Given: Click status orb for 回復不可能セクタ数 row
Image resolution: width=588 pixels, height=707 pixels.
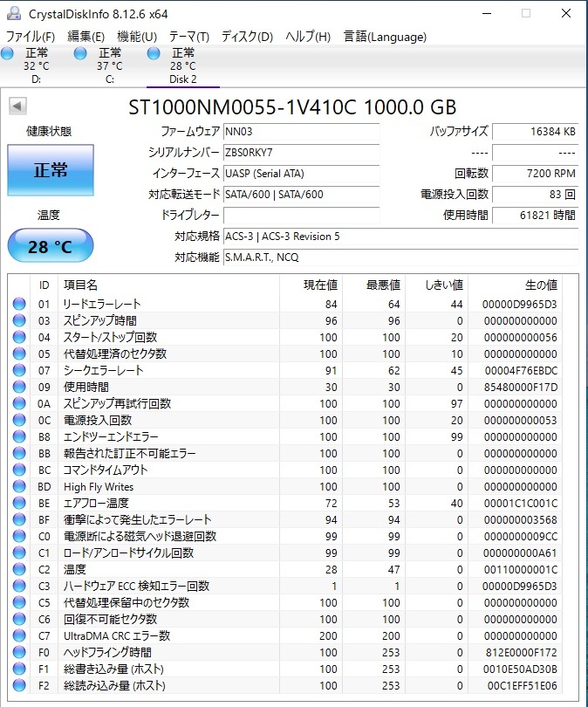Looking at the screenshot, I should tap(19, 619).
